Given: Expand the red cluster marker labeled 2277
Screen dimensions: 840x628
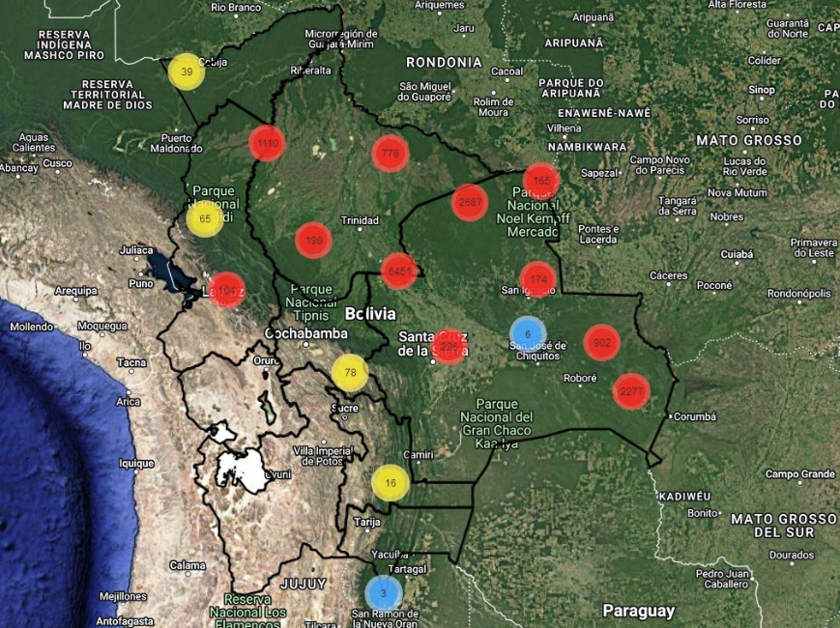Looking at the screenshot, I should coord(630,391).
